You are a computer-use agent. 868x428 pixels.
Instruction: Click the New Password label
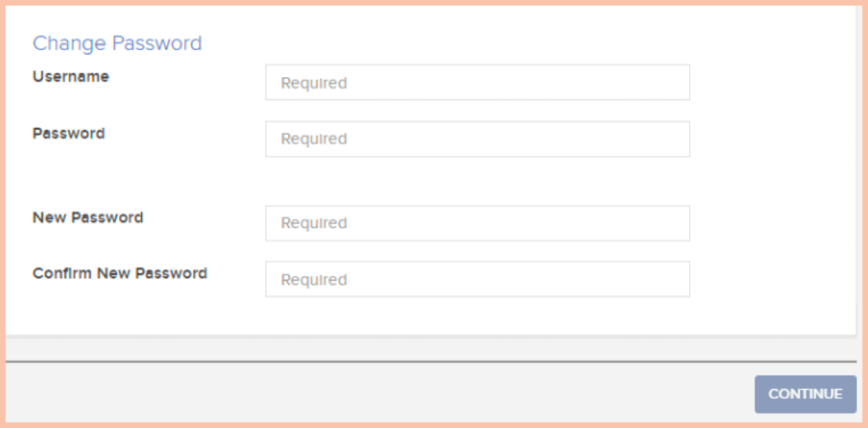tap(88, 218)
